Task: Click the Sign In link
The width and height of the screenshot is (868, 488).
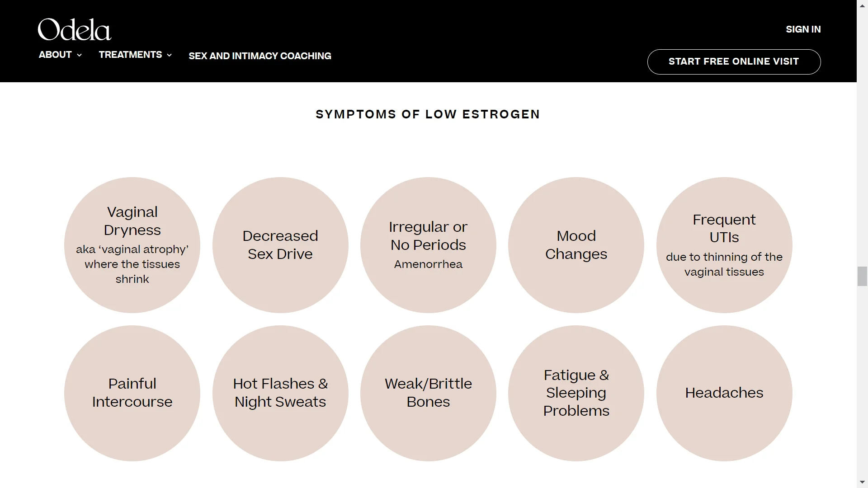Action: 803,29
